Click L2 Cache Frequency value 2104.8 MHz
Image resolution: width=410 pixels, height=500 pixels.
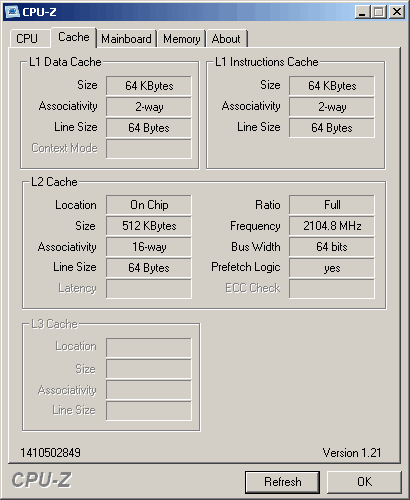pos(332,226)
